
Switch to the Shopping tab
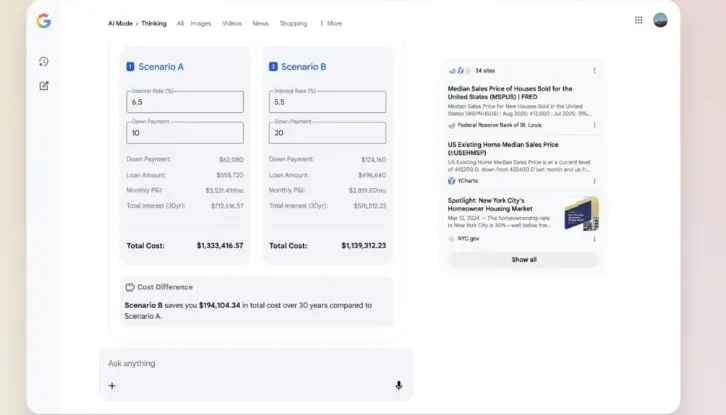click(x=293, y=23)
